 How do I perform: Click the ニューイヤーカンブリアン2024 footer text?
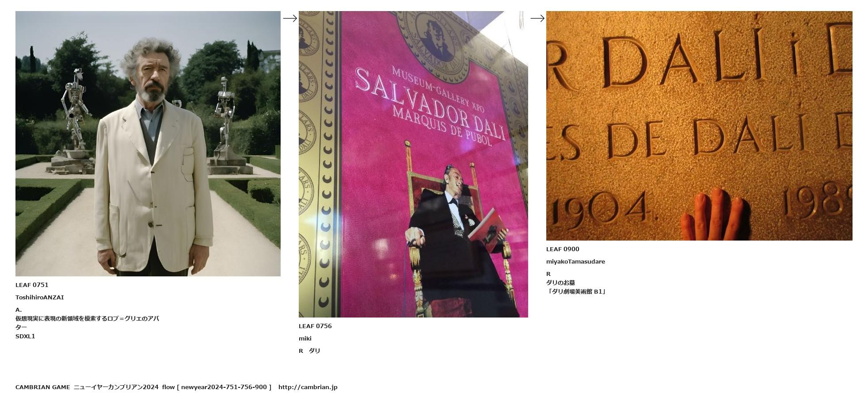tap(116, 387)
